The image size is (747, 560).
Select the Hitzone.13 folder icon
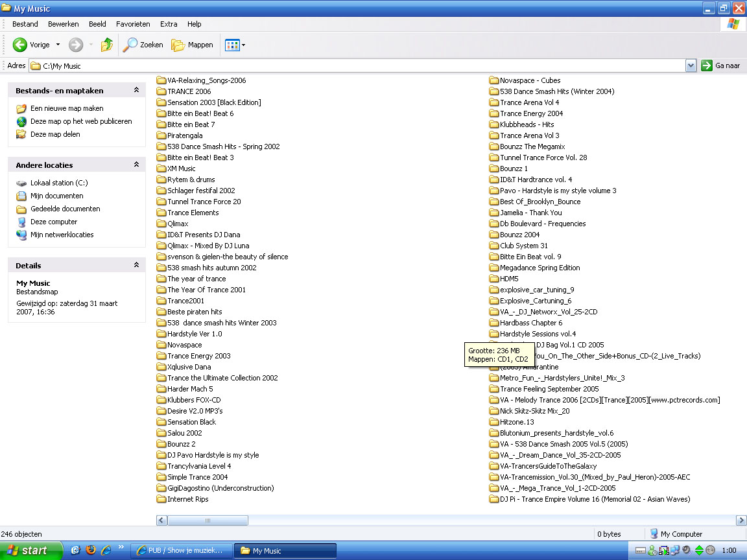point(494,422)
